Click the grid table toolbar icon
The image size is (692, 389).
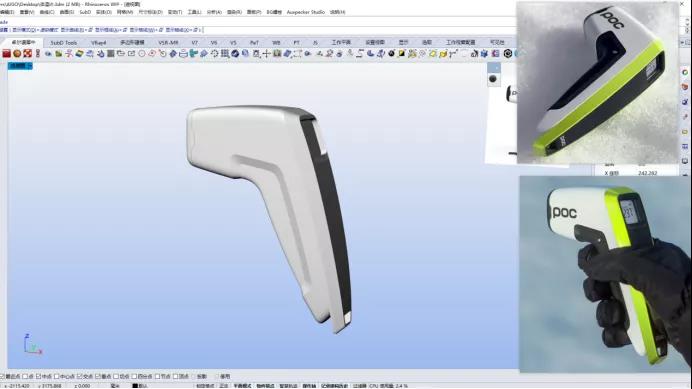pyautogui.click(x=225, y=53)
